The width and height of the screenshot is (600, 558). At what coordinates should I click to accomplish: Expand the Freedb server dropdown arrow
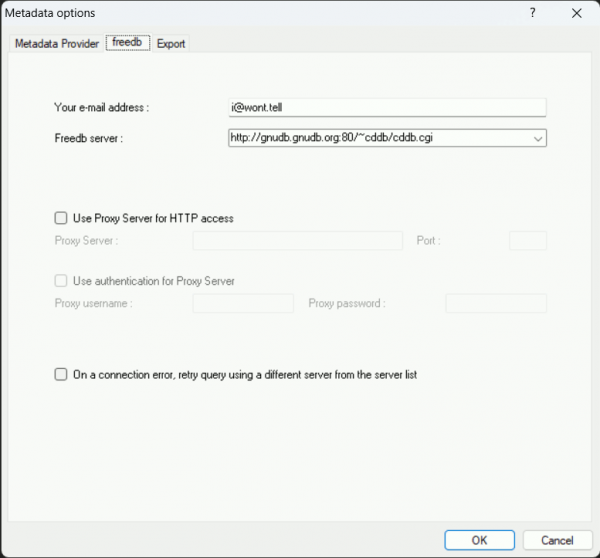(x=538, y=139)
